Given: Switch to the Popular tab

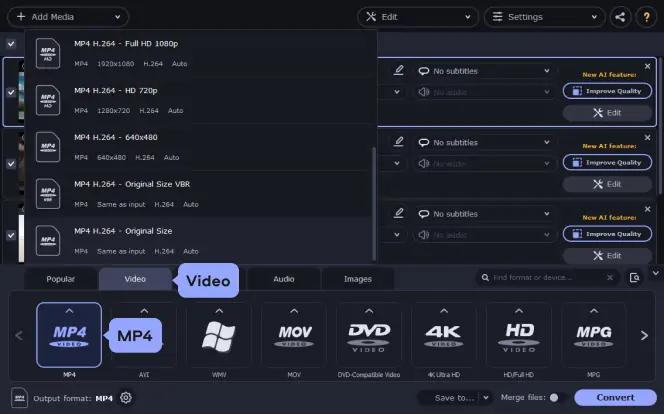Looking at the screenshot, I should [59, 279].
